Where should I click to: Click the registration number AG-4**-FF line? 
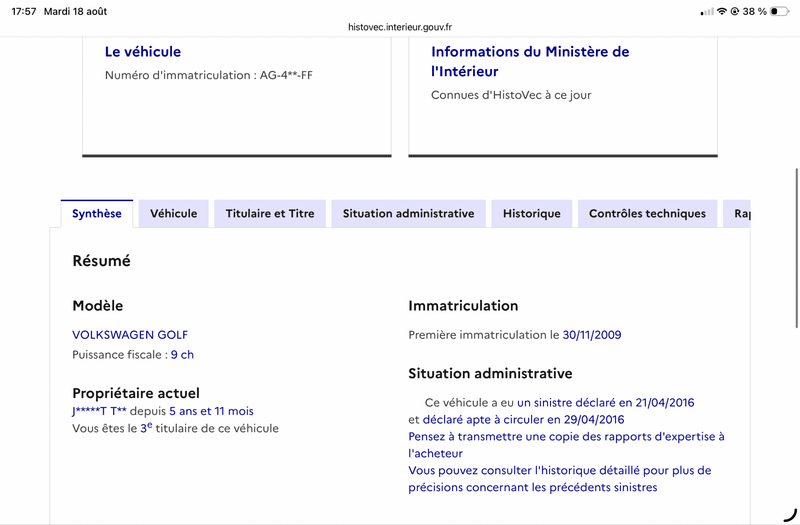tap(209, 75)
